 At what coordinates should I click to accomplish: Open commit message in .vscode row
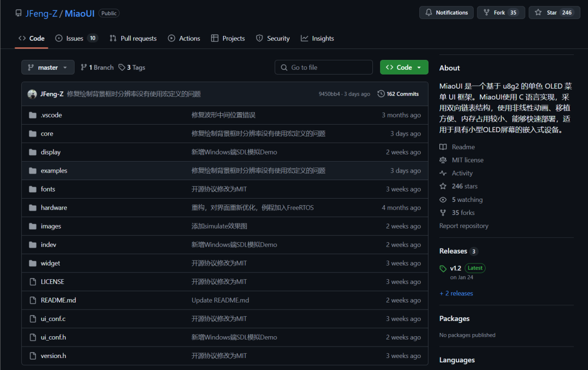point(224,115)
